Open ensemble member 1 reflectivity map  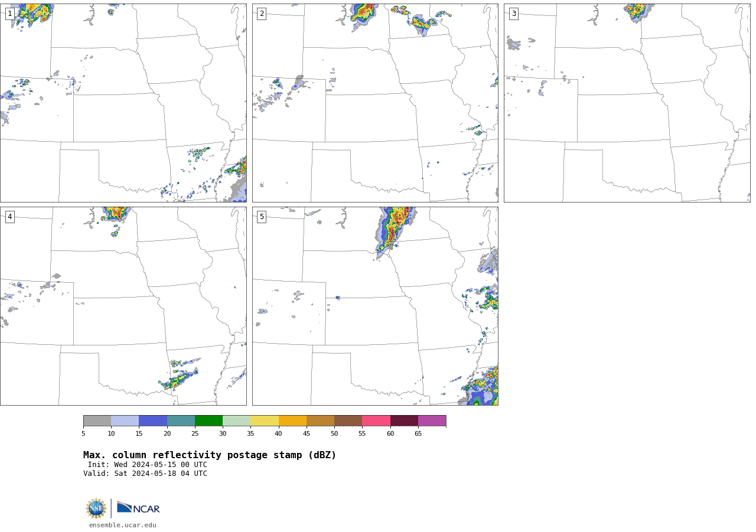click(123, 103)
